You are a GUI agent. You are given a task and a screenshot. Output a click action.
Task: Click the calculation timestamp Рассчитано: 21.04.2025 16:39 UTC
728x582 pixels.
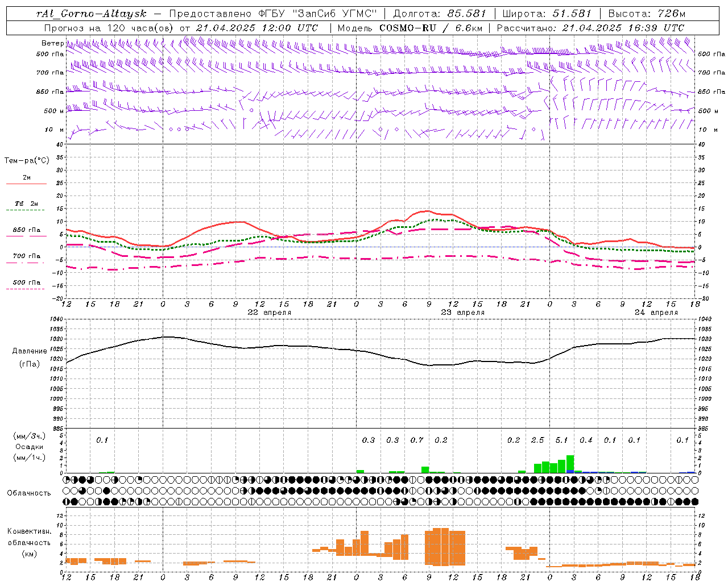590,28
